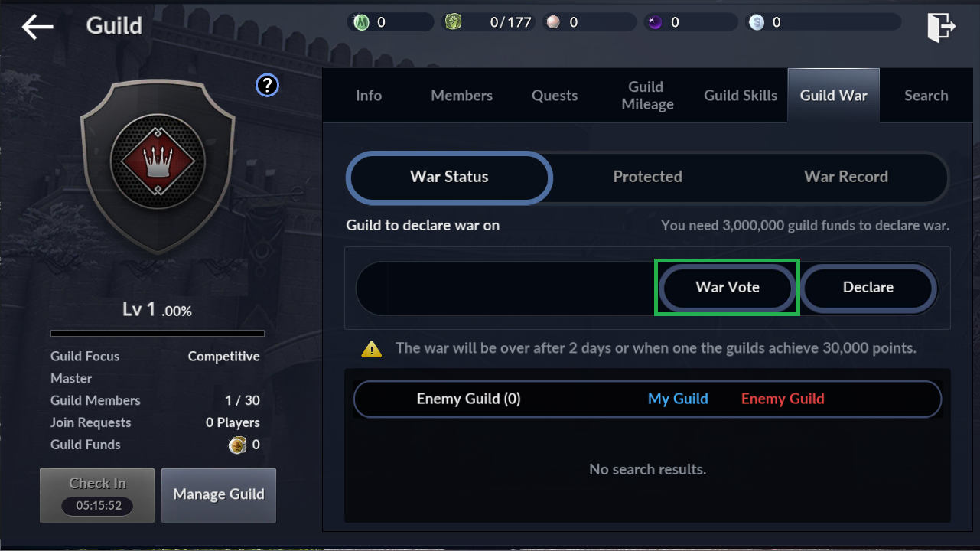Open the Members tab

462,96
